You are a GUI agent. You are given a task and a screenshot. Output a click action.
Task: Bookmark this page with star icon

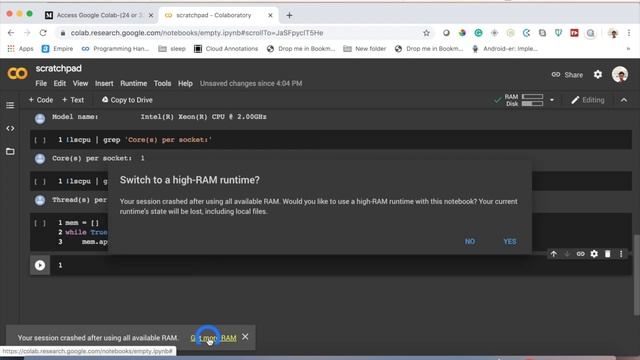(427, 33)
